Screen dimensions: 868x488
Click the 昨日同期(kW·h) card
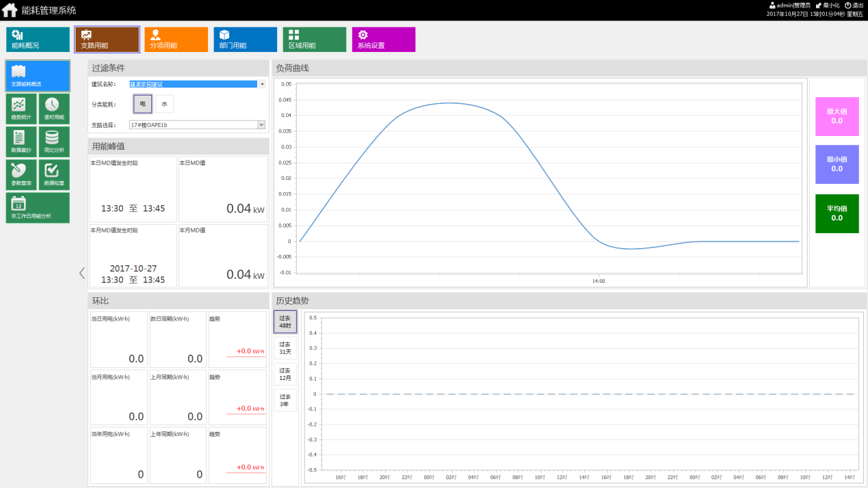point(177,340)
